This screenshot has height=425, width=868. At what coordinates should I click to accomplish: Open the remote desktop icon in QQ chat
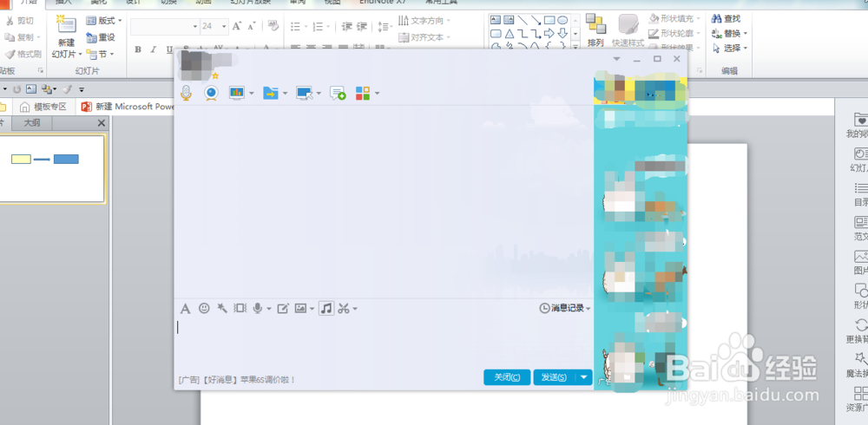[305, 93]
